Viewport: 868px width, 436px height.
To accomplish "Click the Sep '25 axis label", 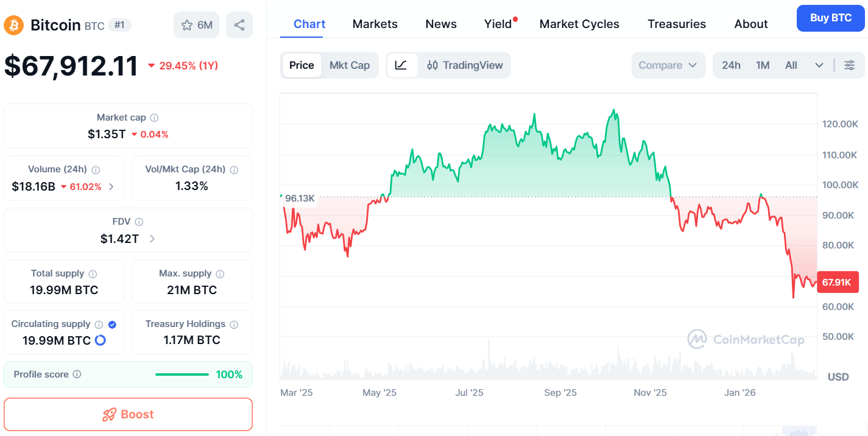I will (x=560, y=393).
